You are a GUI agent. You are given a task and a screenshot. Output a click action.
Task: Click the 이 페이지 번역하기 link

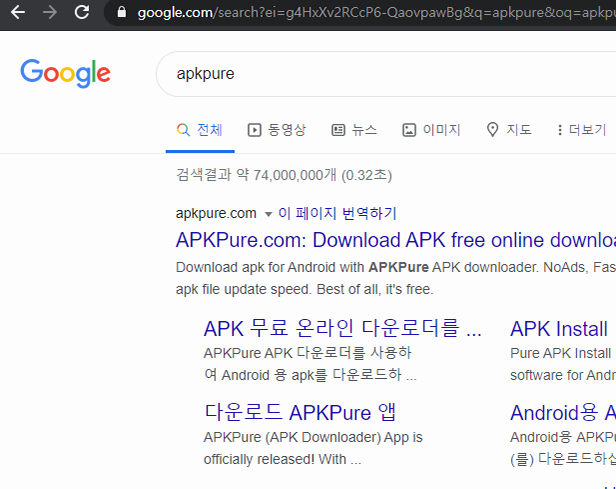[x=337, y=214]
